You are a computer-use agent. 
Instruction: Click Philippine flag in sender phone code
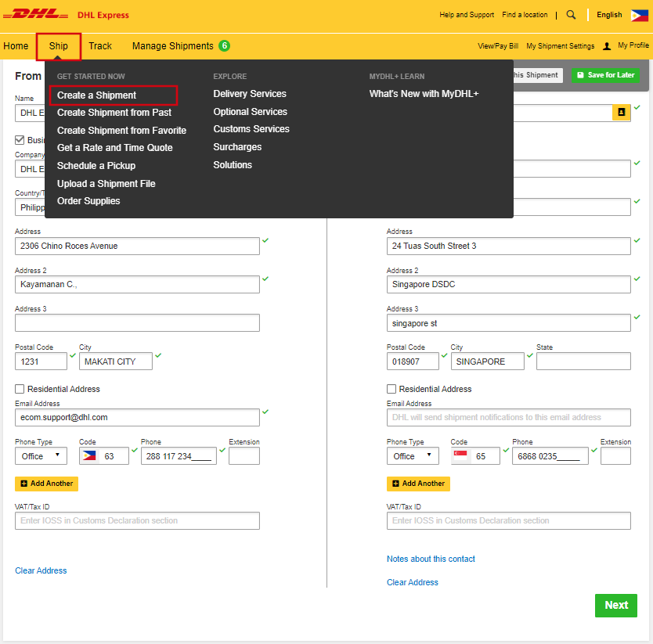(x=89, y=456)
